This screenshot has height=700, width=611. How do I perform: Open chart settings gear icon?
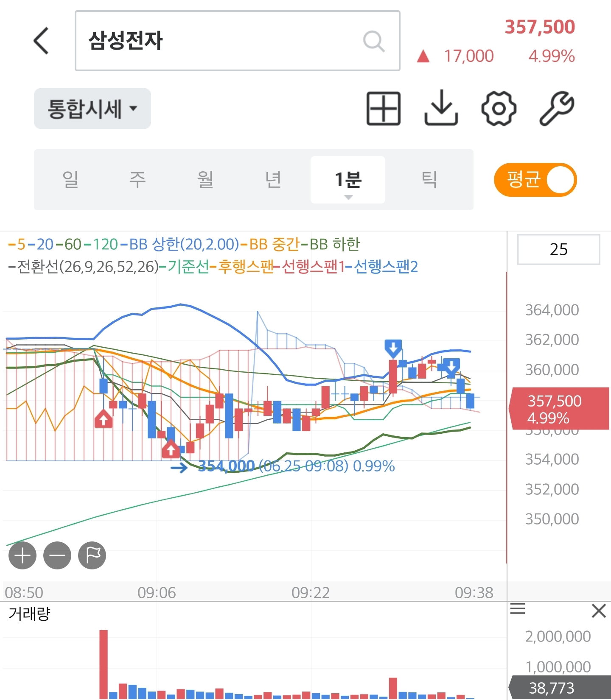pos(499,109)
